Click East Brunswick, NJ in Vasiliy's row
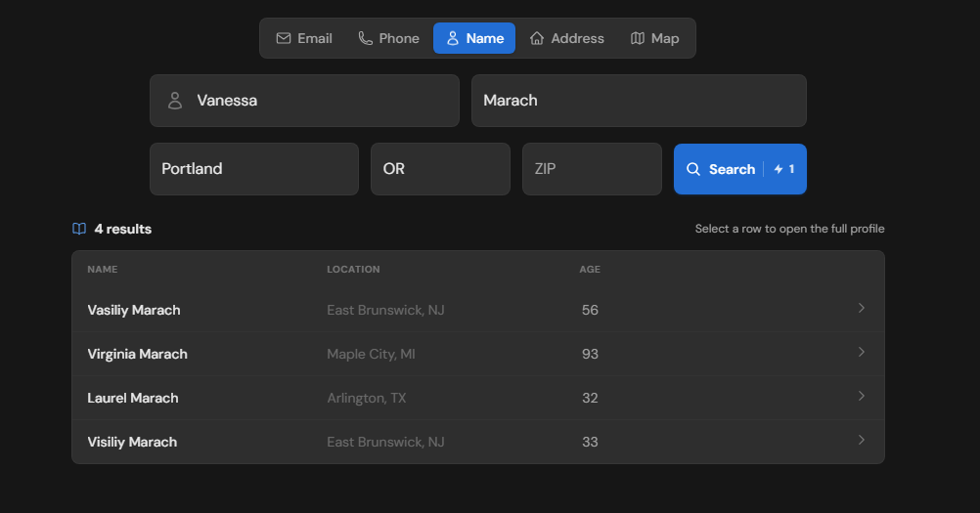The height and width of the screenshot is (513, 980). point(385,310)
